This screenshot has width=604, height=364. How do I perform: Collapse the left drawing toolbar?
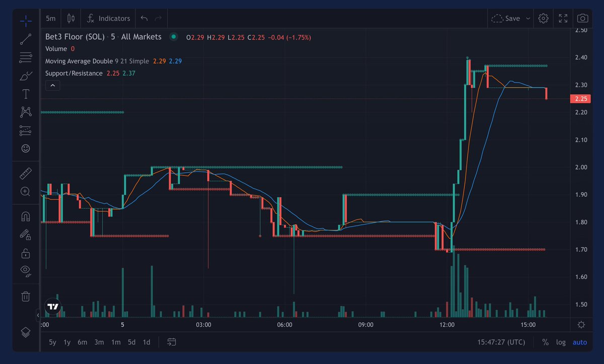(x=38, y=316)
